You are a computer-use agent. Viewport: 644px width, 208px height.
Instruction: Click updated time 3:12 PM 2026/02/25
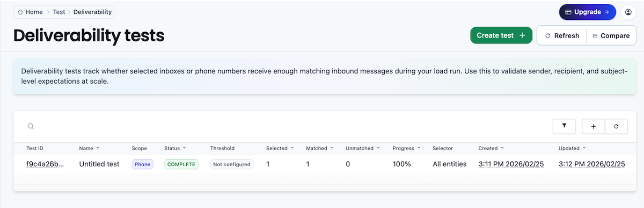pyautogui.click(x=592, y=164)
